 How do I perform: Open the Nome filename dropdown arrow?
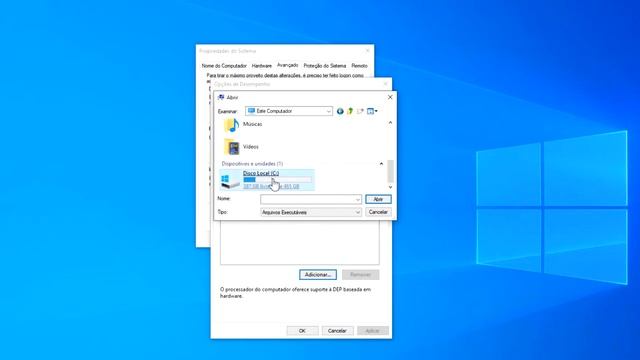(358, 200)
